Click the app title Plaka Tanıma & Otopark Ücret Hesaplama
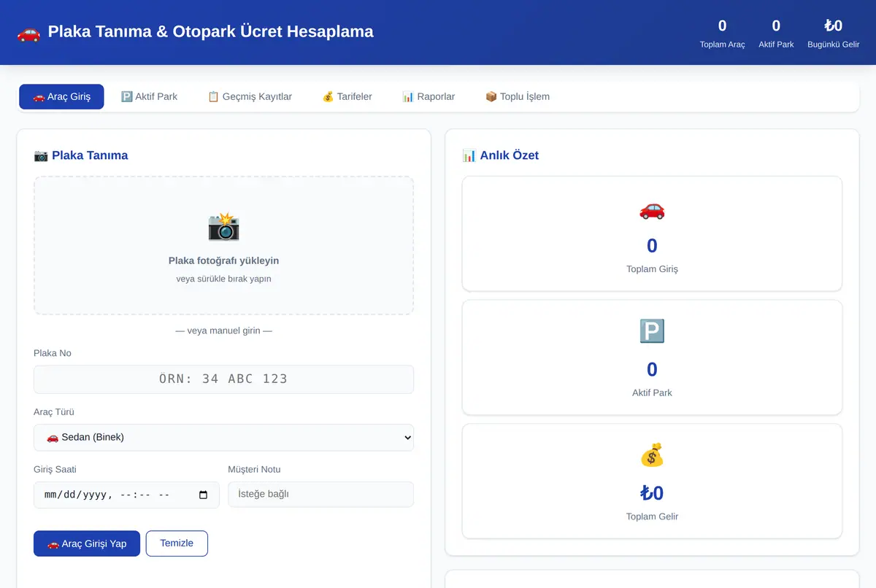 pos(210,32)
